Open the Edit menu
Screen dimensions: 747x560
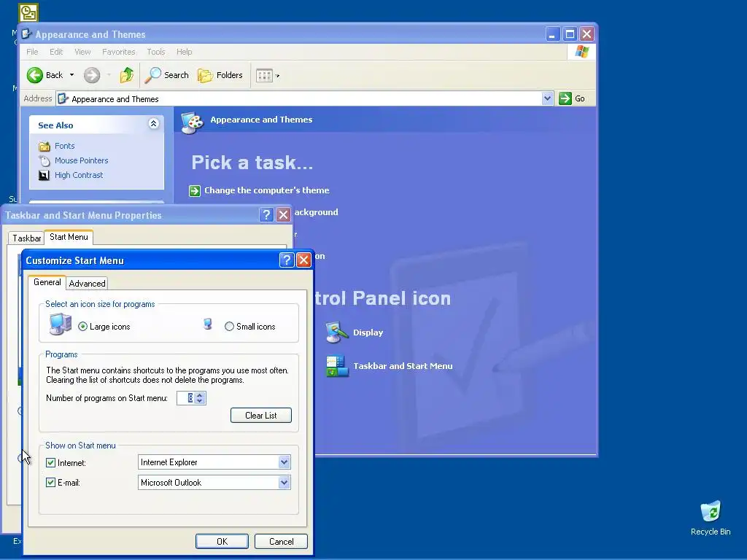pyautogui.click(x=56, y=52)
